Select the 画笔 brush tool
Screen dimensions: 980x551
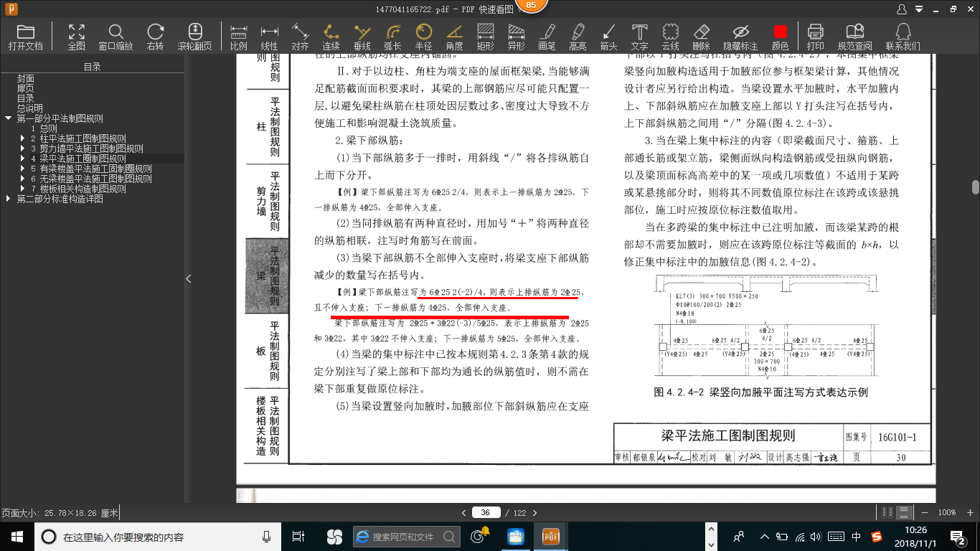pos(547,37)
